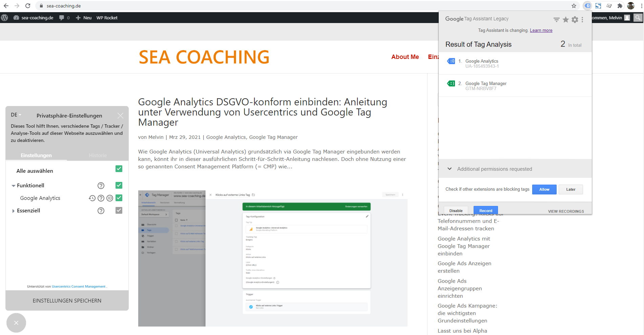Open the Essenziell help question icon
The image size is (644, 335).
point(101,211)
